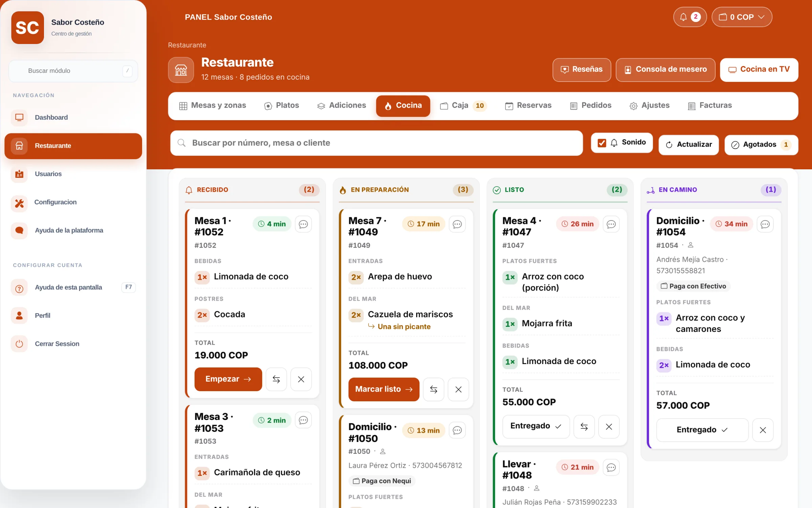Screen dimensions: 812x508
Task: Open the Platos tab
Action: pyautogui.click(x=281, y=106)
